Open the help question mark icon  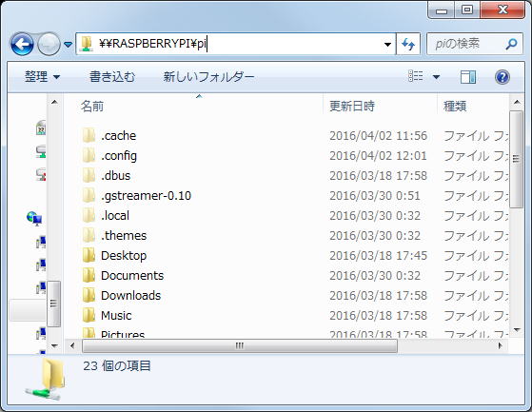tap(502, 77)
